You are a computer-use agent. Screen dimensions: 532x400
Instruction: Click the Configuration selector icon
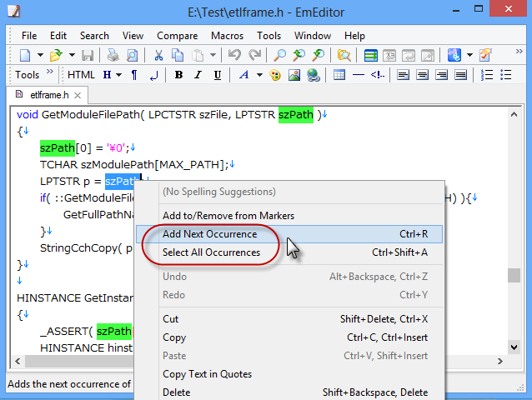[454, 55]
